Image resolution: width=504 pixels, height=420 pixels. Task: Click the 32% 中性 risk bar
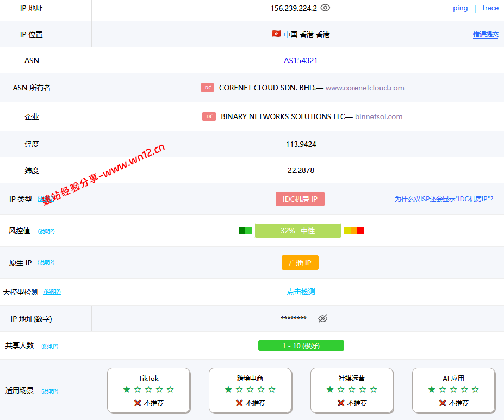click(x=297, y=231)
